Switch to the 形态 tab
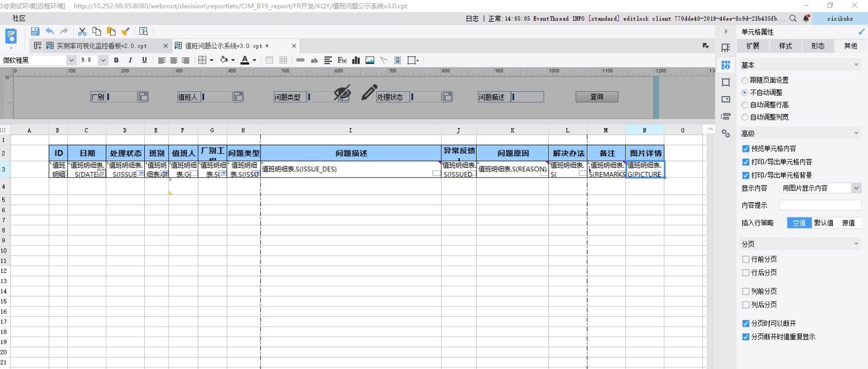 pyautogui.click(x=818, y=46)
